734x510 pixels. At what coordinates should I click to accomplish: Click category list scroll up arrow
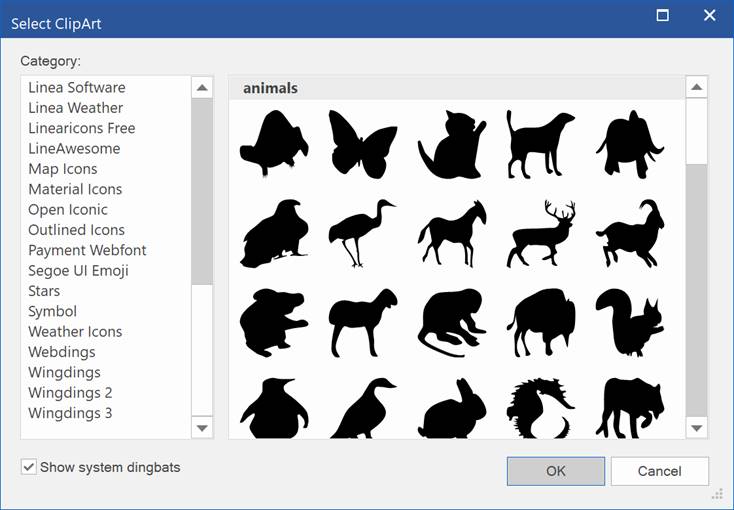pyautogui.click(x=202, y=88)
